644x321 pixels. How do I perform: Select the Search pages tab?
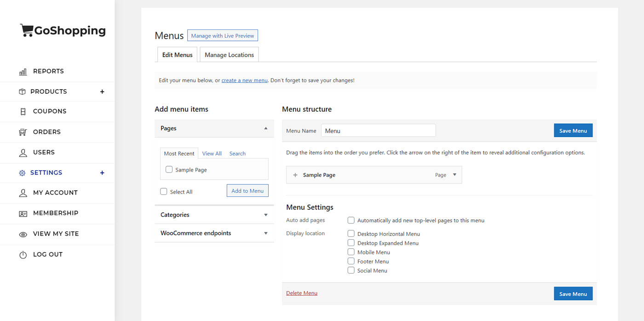237,154
